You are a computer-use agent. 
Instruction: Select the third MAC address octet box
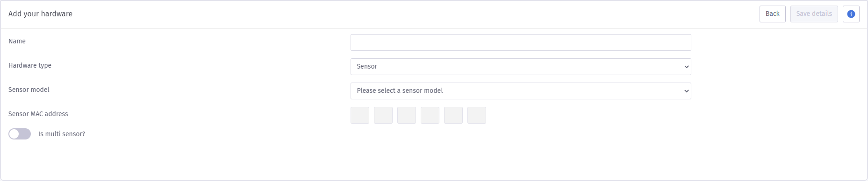coord(407,115)
